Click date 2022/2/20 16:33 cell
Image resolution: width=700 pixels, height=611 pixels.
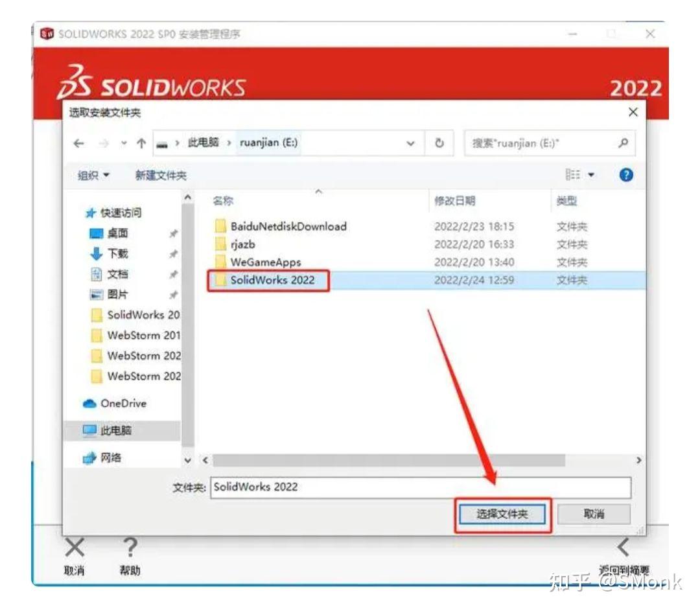(x=474, y=244)
